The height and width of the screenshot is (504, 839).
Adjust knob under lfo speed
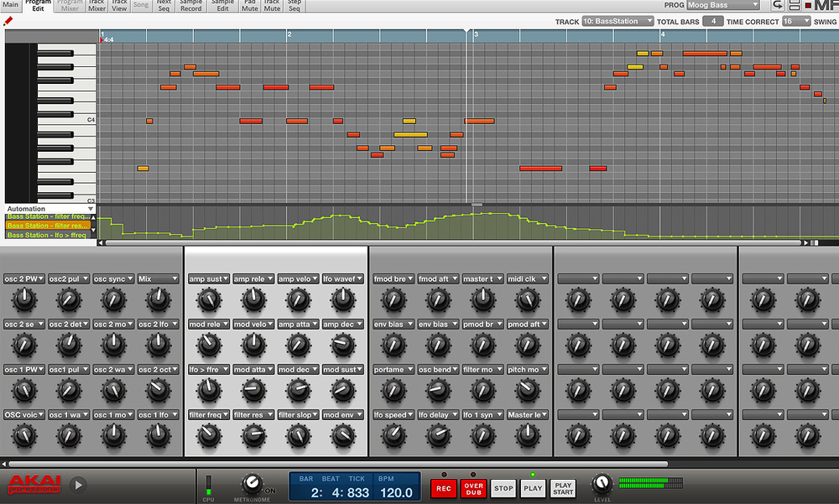click(x=393, y=436)
